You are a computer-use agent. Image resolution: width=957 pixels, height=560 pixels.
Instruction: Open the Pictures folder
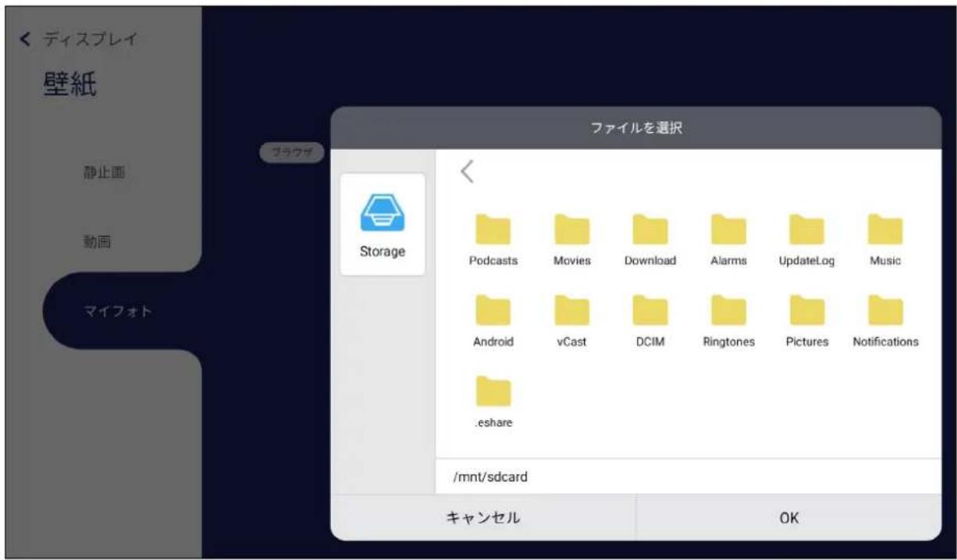click(x=806, y=320)
